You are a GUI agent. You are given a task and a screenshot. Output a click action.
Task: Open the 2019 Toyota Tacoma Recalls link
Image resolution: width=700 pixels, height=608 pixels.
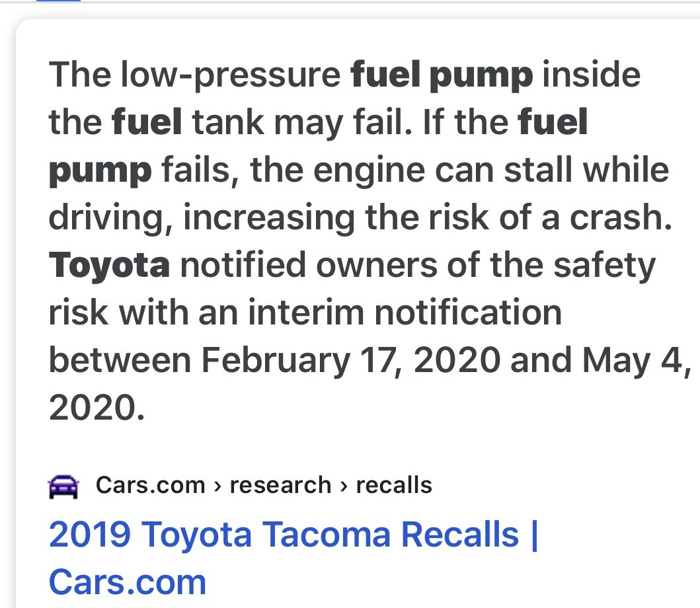pos(293,558)
